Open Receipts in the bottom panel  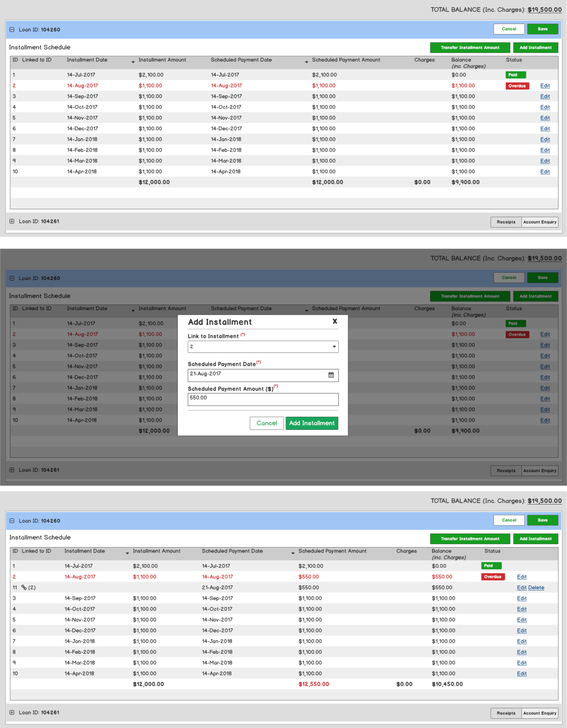[506, 713]
